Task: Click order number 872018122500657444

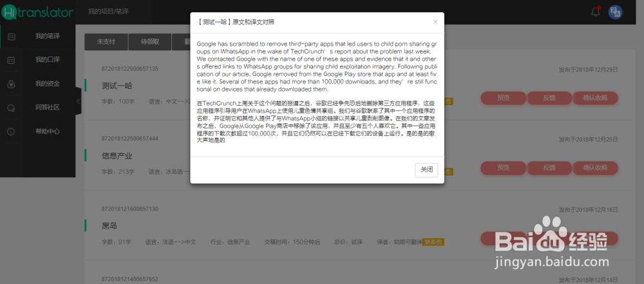Action: click(130, 138)
